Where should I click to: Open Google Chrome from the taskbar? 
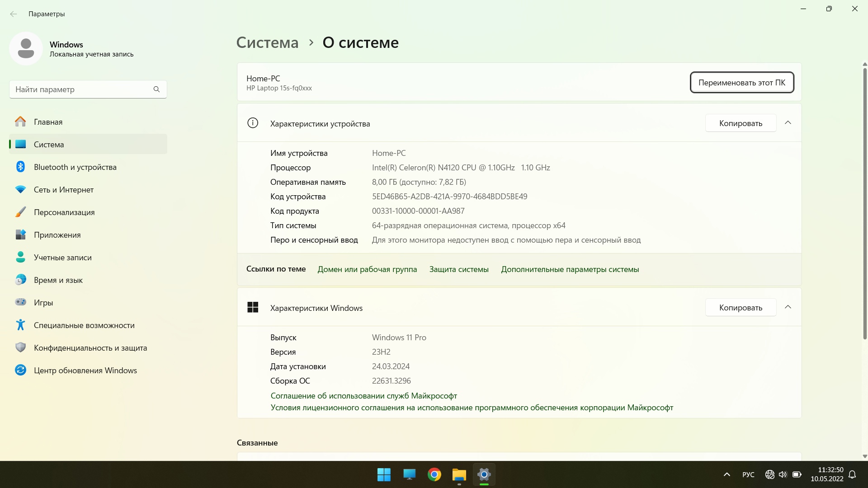[x=434, y=474]
